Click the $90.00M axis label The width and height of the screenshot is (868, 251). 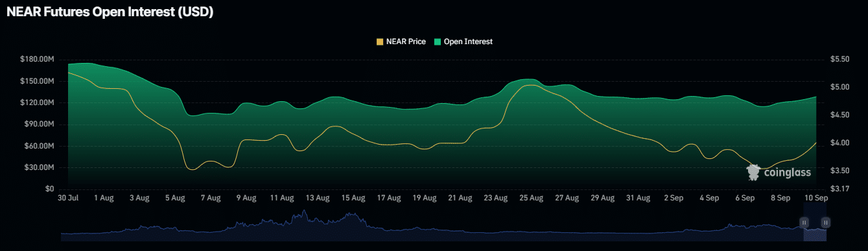point(39,124)
